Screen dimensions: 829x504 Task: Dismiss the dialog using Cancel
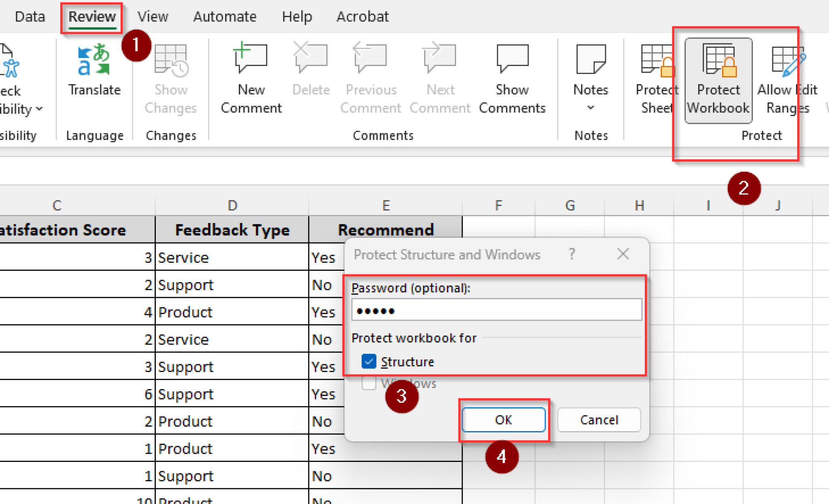click(599, 420)
